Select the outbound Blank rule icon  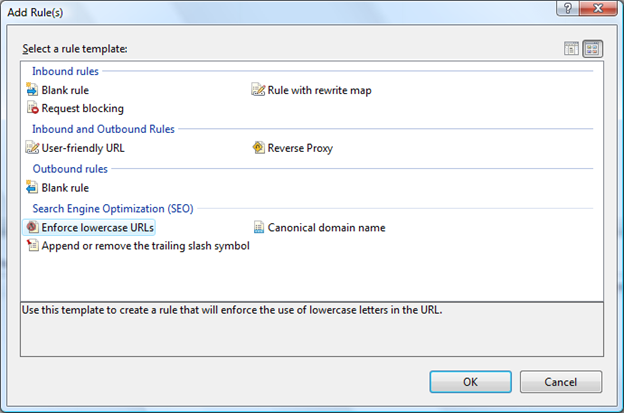tap(31, 187)
